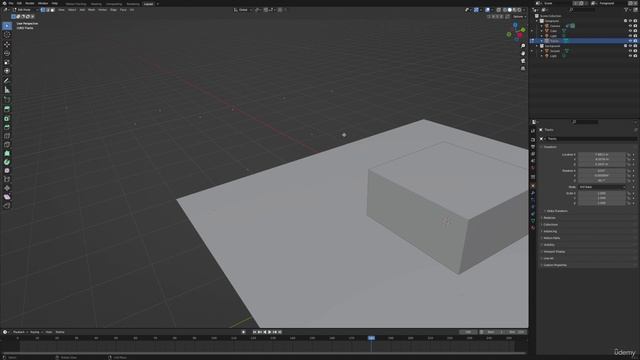
Task: Open the rotation Mode dropdown
Action: tap(602, 187)
